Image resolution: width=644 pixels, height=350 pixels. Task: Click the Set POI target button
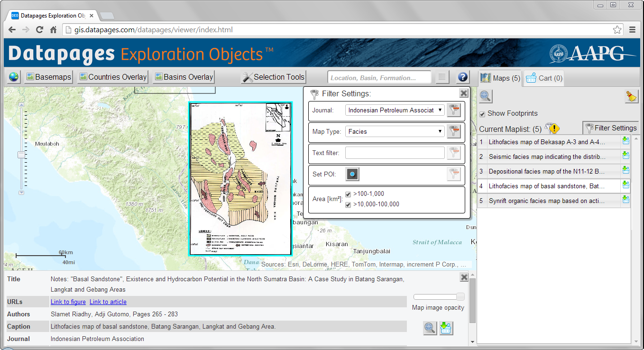point(352,174)
